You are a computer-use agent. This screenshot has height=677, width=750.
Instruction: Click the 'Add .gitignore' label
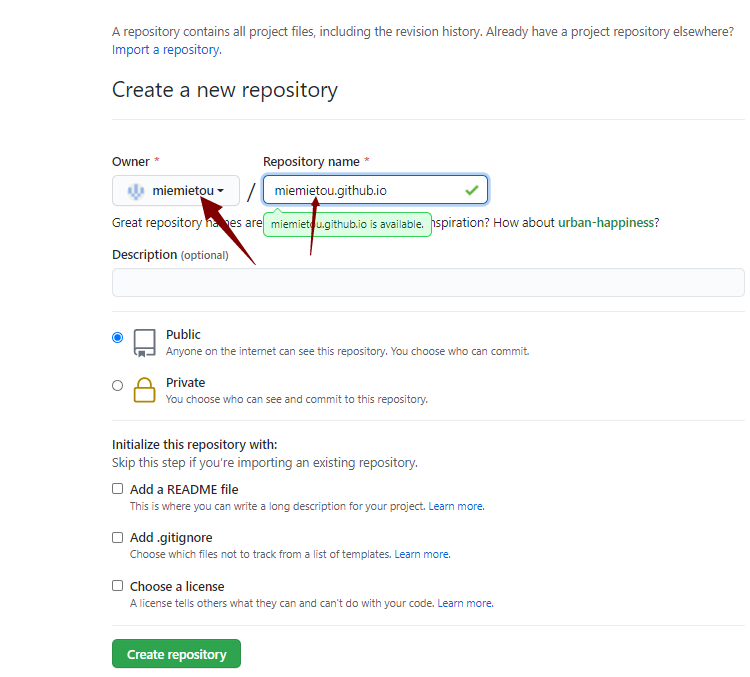point(171,538)
